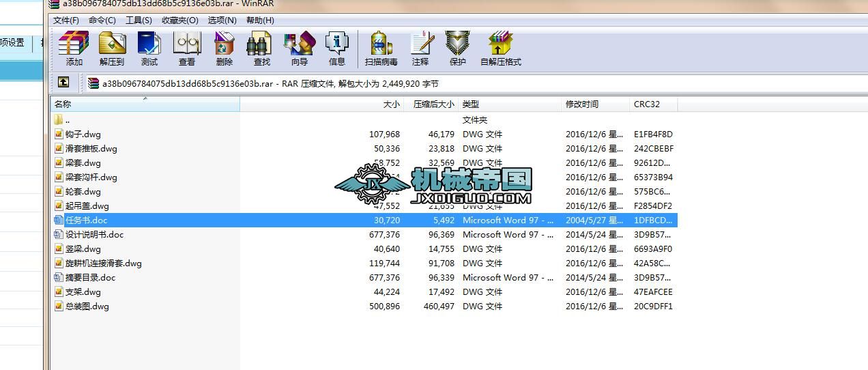Click the Protect (保护) shield icon
This screenshot has width=868, height=370.
(457, 44)
